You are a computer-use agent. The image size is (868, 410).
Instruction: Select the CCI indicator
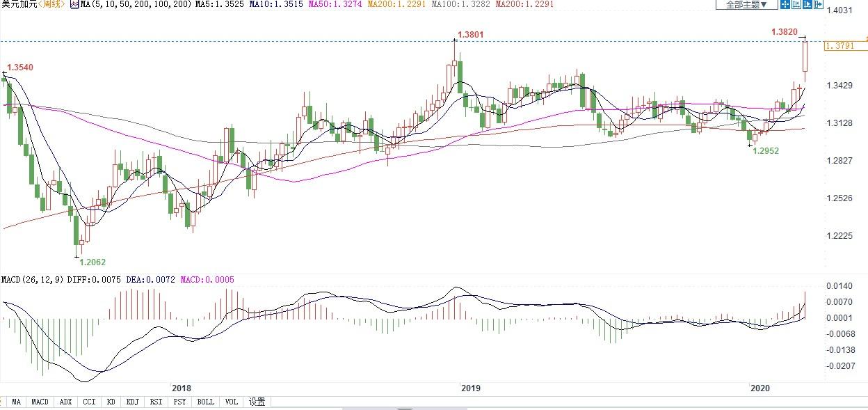pos(88,402)
